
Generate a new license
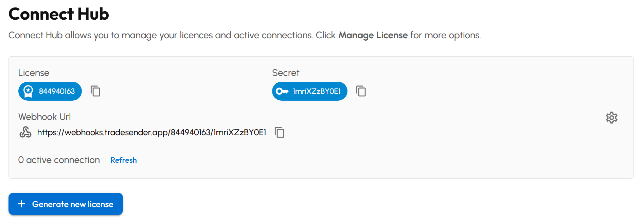[66, 204]
